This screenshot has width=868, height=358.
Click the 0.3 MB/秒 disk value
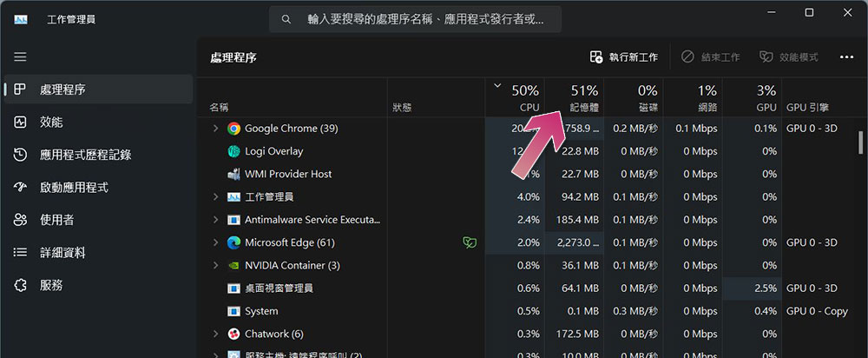(635, 311)
